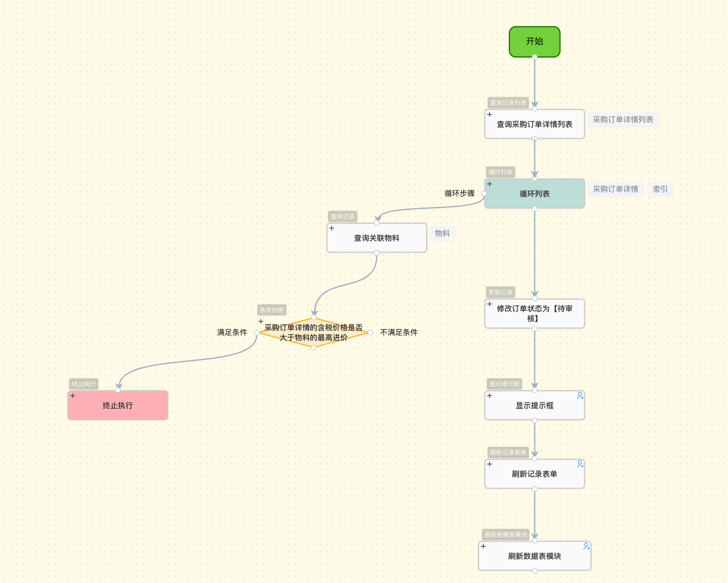Click the 索引 variable tag

click(660, 189)
